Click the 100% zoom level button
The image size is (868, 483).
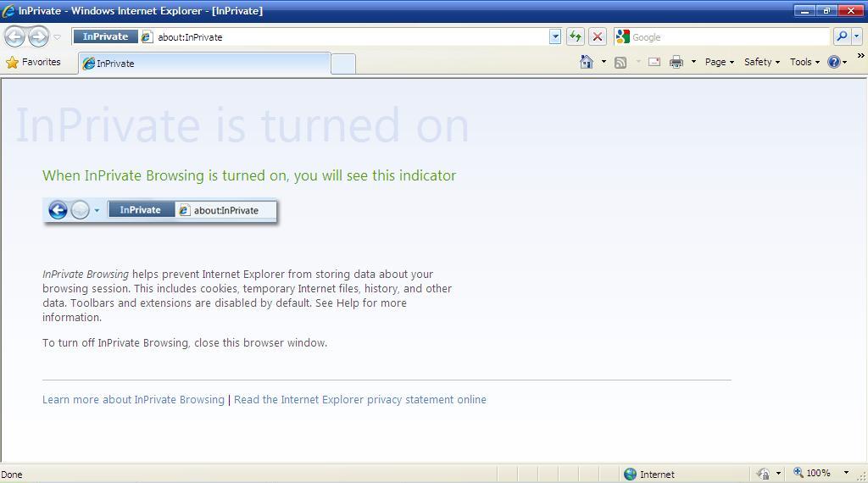click(x=812, y=473)
